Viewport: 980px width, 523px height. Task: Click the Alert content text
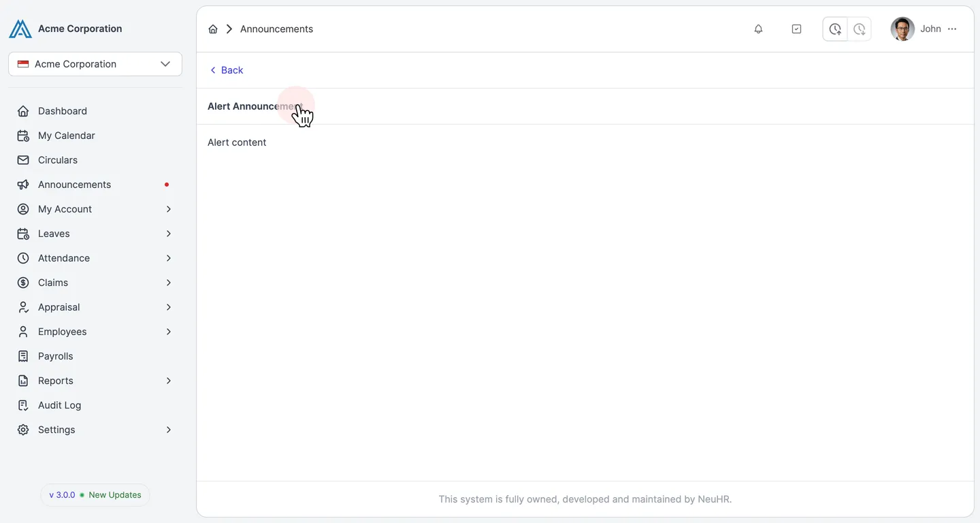[237, 142]
